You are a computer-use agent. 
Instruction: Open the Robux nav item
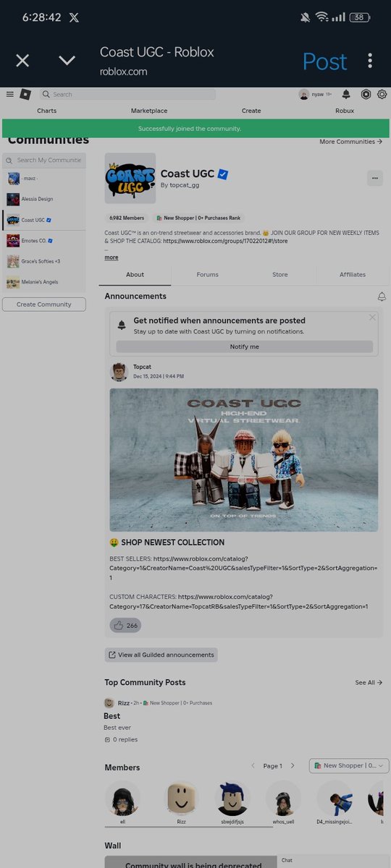pyautogui.click(x=345, y=111)
